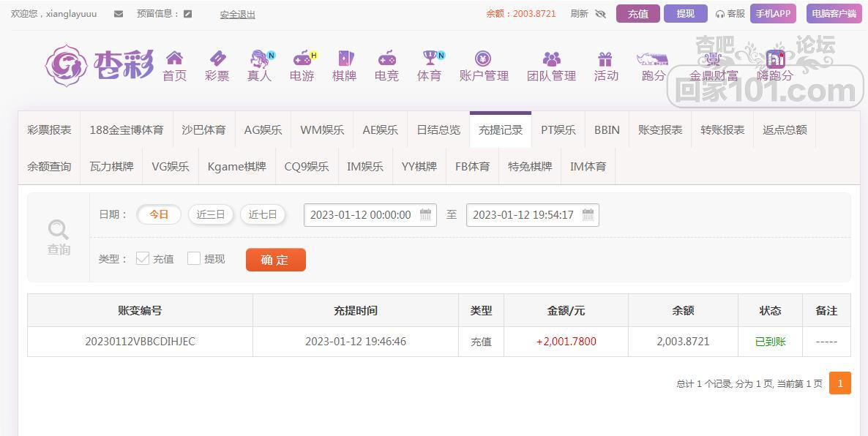Select the 近三日 date range
The image size is (868, 436).
coord(211,214)
